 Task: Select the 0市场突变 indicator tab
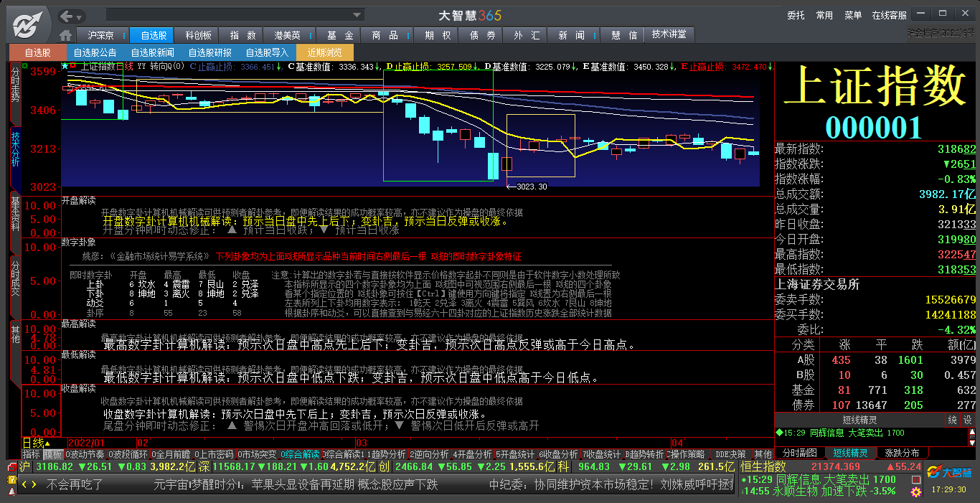(x=257, y=454)
